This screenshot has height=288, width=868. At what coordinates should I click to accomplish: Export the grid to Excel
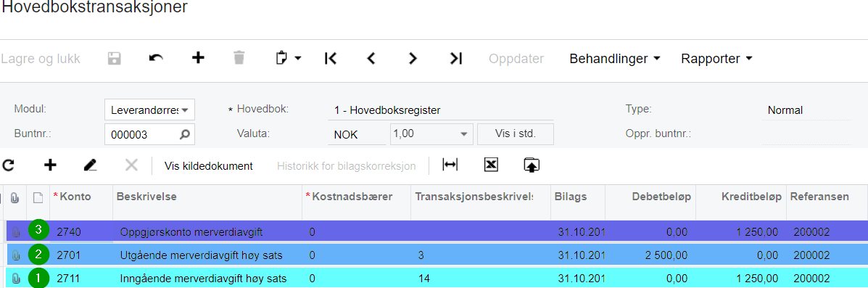(x=490, y=165)
